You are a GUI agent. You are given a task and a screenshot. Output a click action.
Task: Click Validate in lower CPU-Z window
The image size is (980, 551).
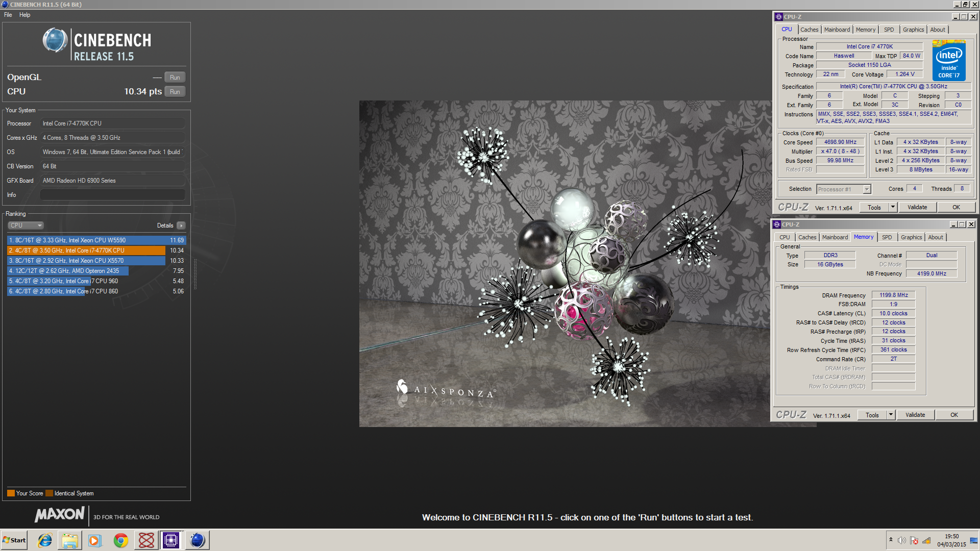pos(915,415)
